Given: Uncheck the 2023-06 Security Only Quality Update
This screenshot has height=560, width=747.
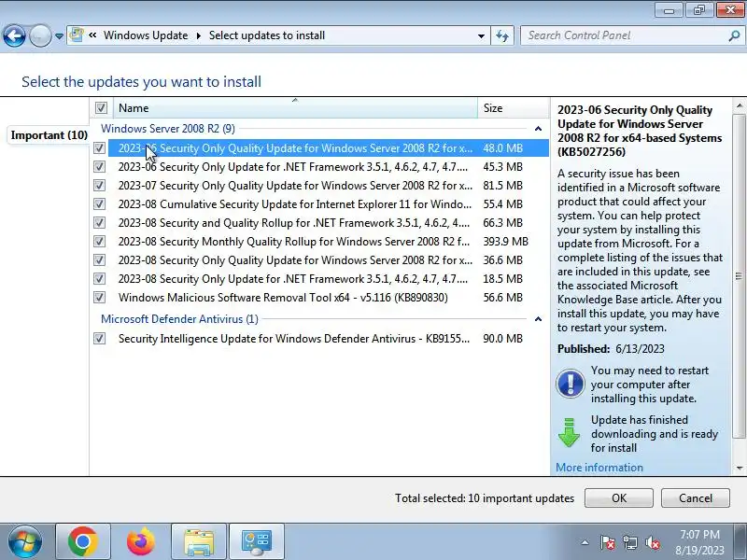Looking at the screenshot, I should (99, 148).
